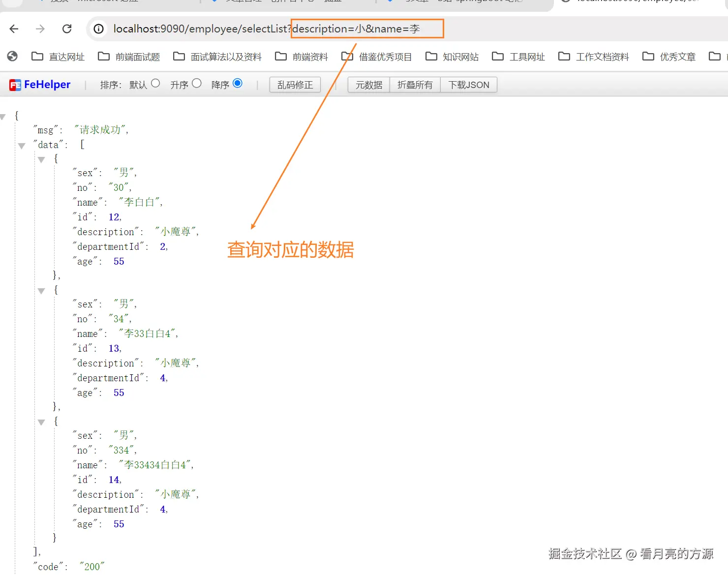Click name value 李白白
This screenshot has height=575, width=728.
point(140,202)
